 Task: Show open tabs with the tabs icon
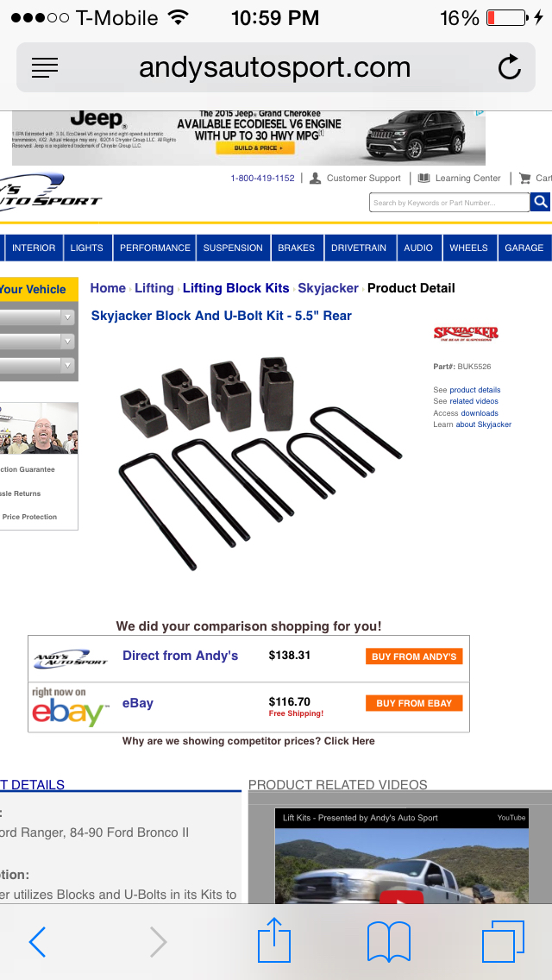pos(503,941)
